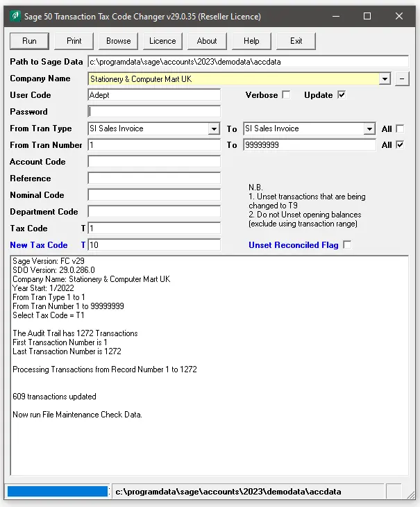420x507 pixels.
Task: Open the About dialog
Action: [207, 41]
